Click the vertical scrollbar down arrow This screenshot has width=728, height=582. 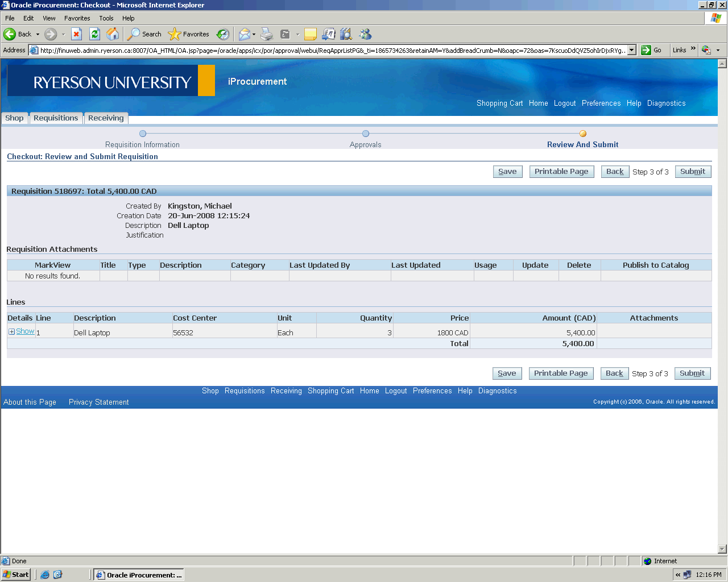[x=722, y=549]
